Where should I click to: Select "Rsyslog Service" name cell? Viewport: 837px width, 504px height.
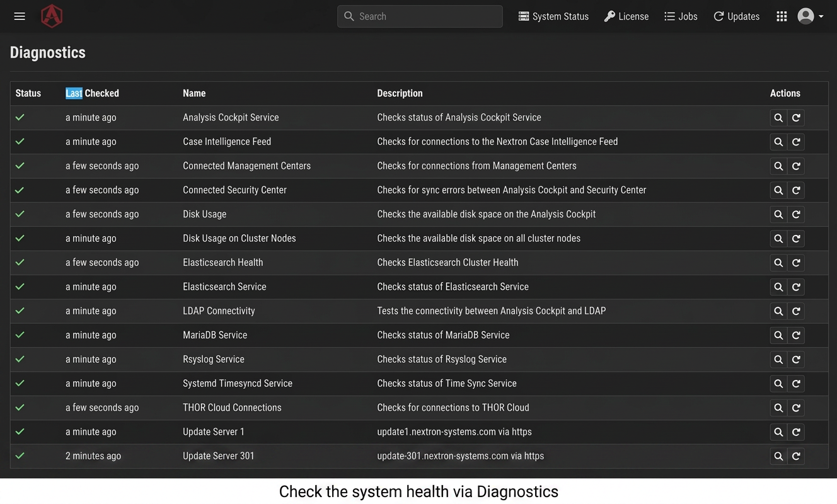click(x=214, y=359)
